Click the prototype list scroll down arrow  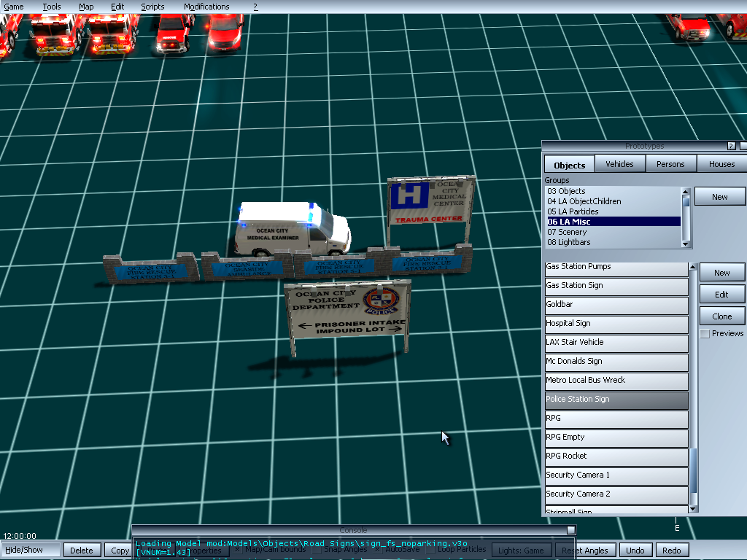[x=693, y=508]
